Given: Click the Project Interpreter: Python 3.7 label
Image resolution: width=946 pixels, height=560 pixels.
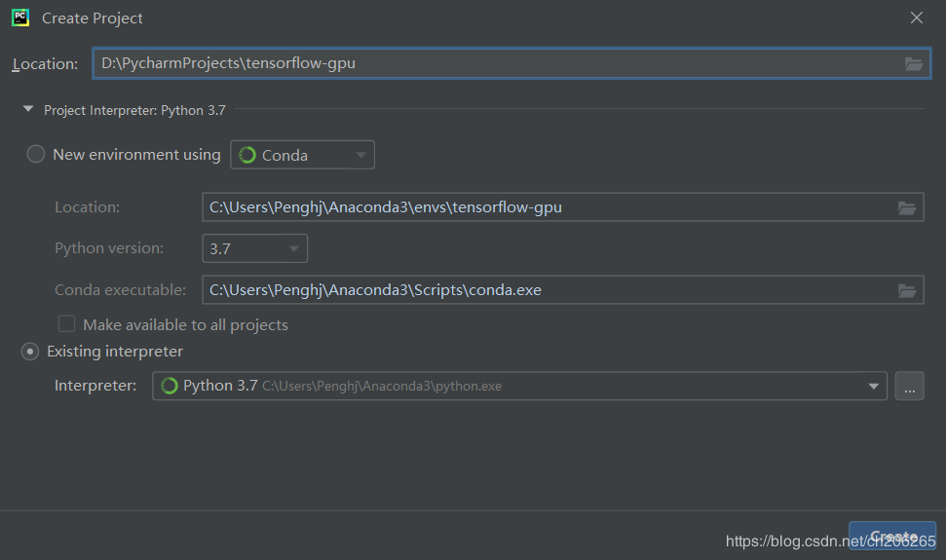Looking at the screenshot, I should [134, 110].
